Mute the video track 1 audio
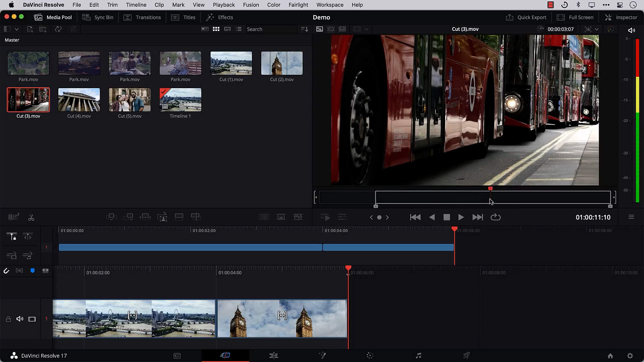Image resolution: width=644 pixels, height=362 pixels. [x=20, y=319]
